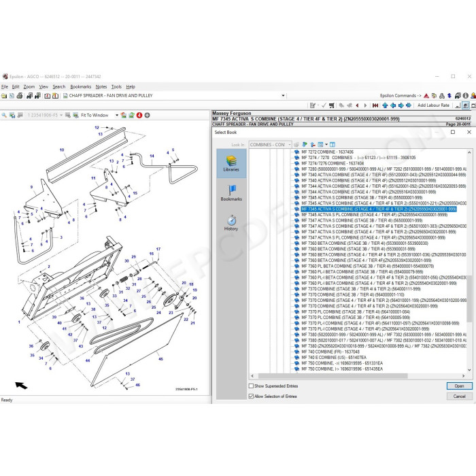Select MF 7345 ACTIVA S PL COMBINE entry

click(374, 215)
